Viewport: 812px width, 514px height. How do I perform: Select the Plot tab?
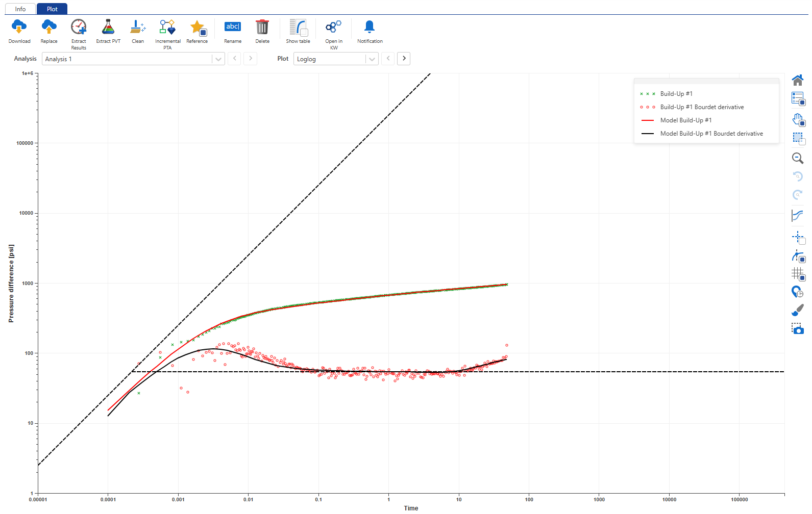tap(52, 9)
